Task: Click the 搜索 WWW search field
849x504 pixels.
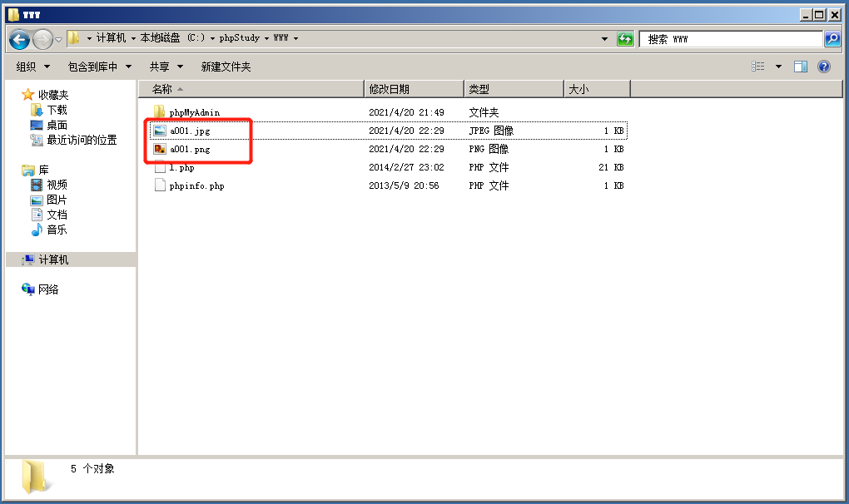Action: (731, 39)
